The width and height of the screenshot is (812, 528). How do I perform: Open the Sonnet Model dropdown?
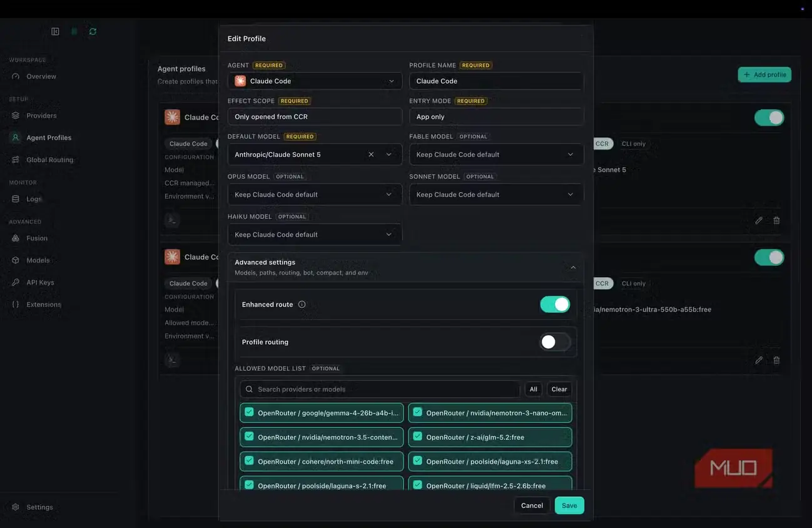pos(496,195)
